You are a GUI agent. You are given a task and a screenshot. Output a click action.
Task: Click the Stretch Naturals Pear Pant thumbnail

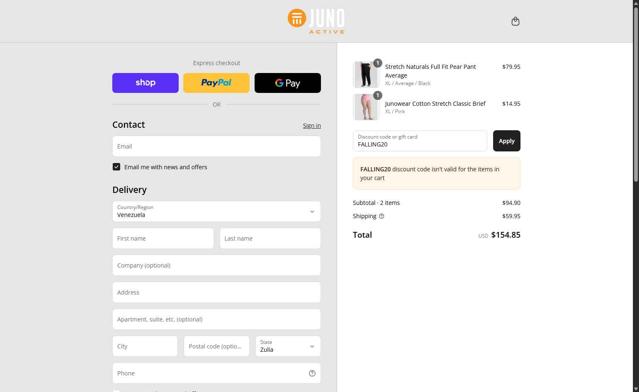(x=366, y=75)
